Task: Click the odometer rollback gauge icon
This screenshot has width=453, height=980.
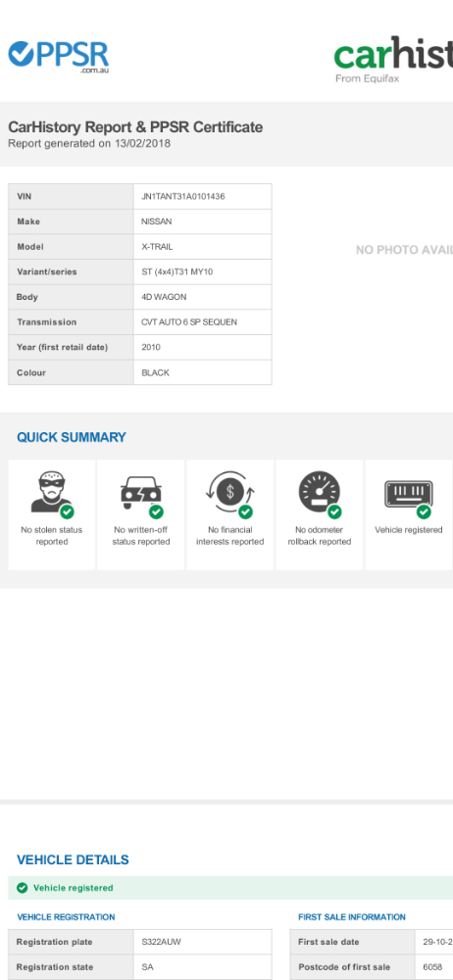Action: (x=320, y=495)
